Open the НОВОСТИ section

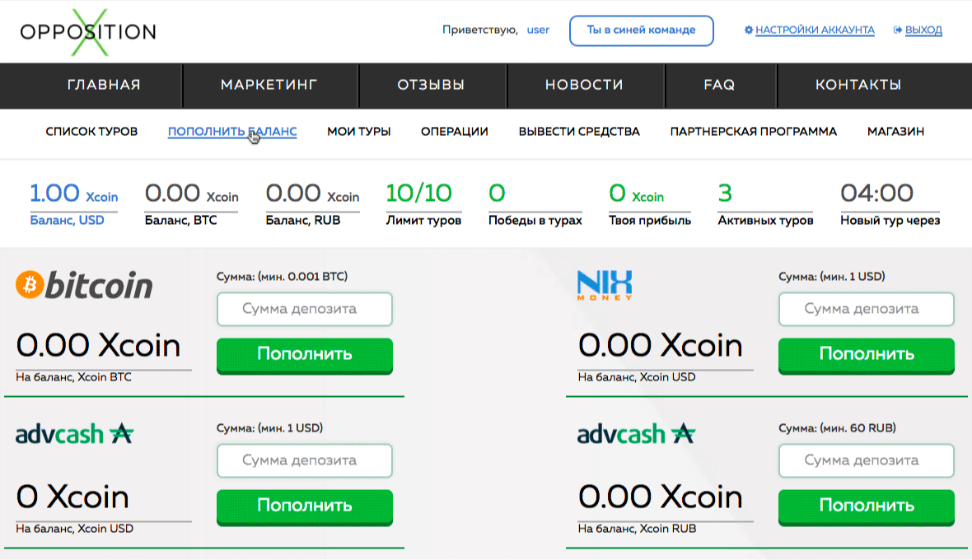[584, 85]
